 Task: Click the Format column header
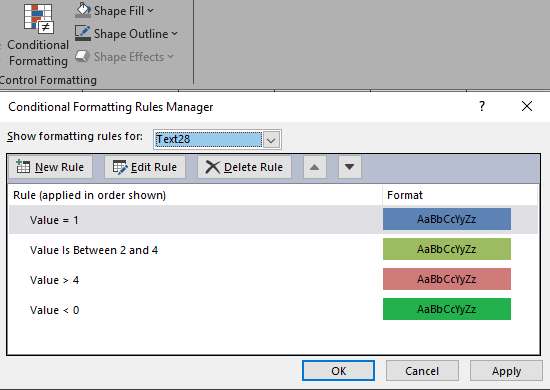point(460,195)
